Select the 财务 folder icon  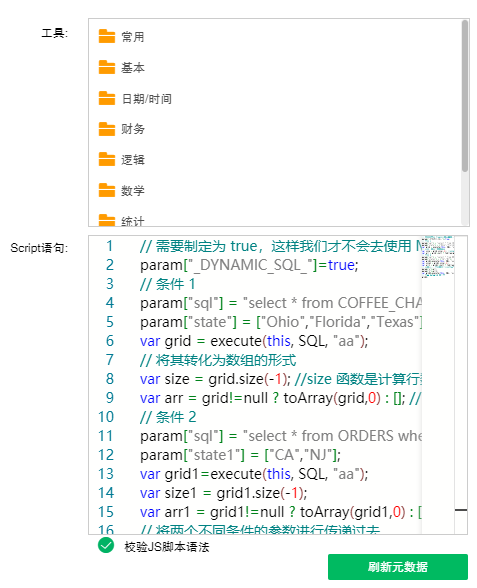point(106,129)
